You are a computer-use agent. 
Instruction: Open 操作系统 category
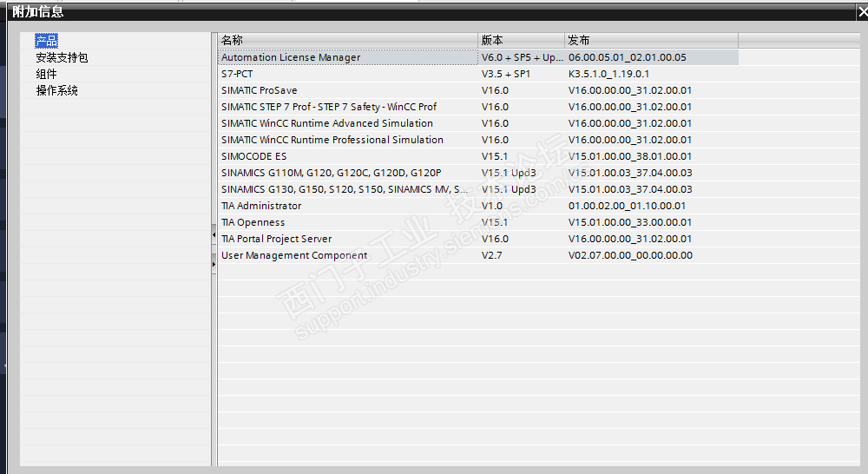56,91
